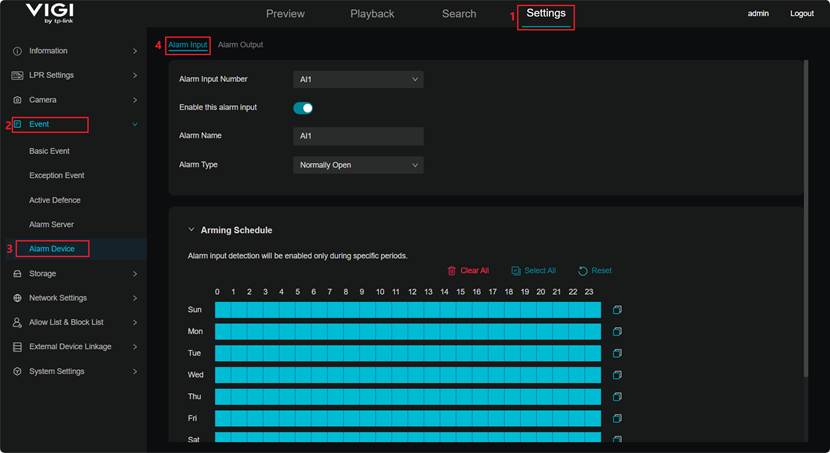This screenshot has height=453, width=830.
Task: Click the LPR Settings license plate icon
Action: (17, 76)
